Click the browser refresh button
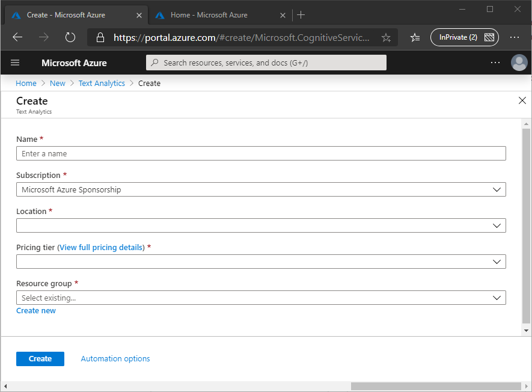Screen dimensions: 532x392 point(70,37)
